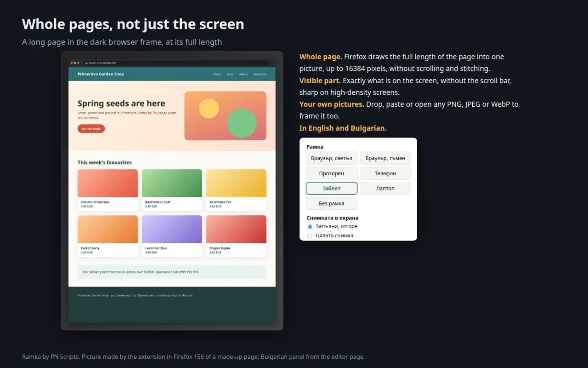588x368 pixels.
Task: Select the Цялата снимка radio option
Action: pyautogui.click(x=310, y=236)
